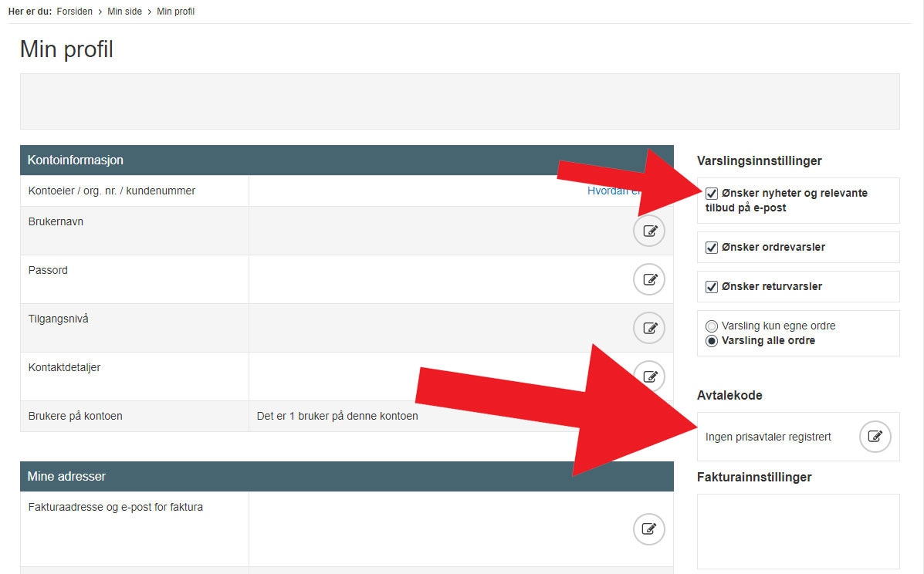Click the edit icon for Passord
The width and height of the screenshot is (924, 574).
(649, 279)
